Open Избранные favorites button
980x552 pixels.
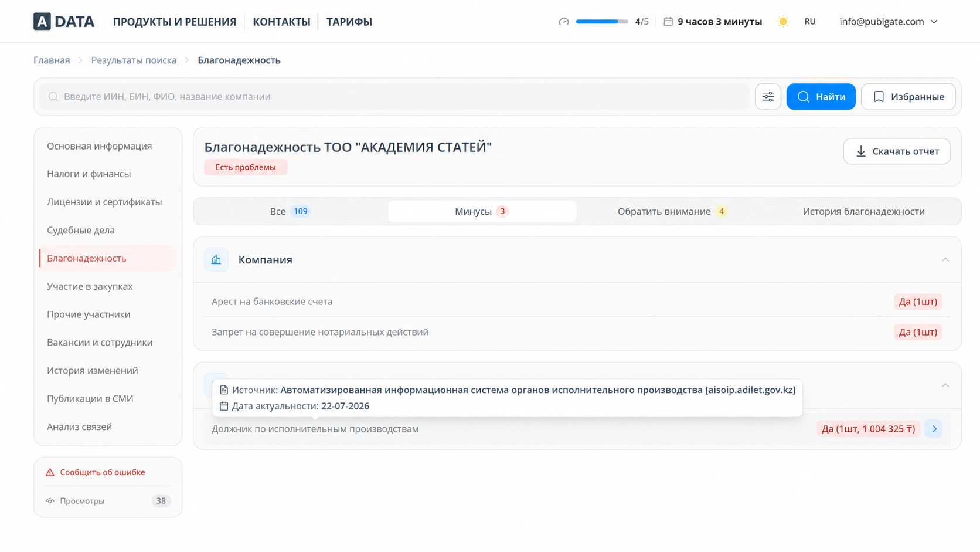coord(908,97)
